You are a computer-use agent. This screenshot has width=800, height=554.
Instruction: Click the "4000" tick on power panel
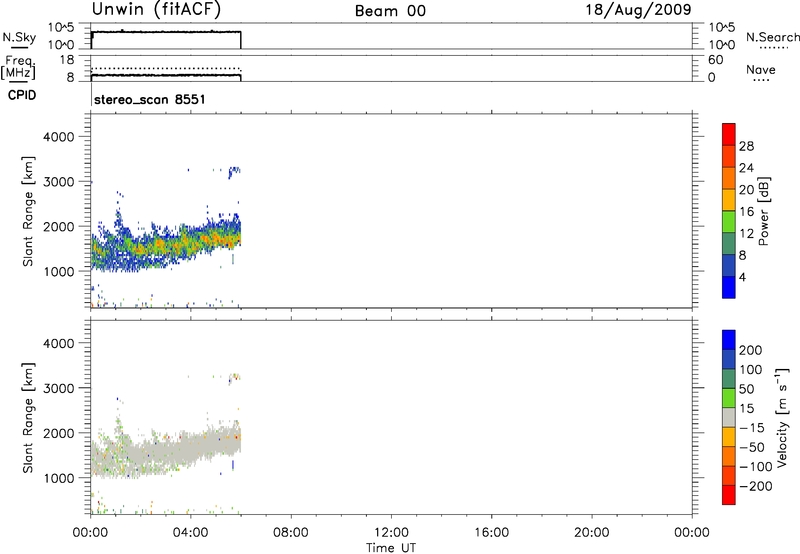59,137
